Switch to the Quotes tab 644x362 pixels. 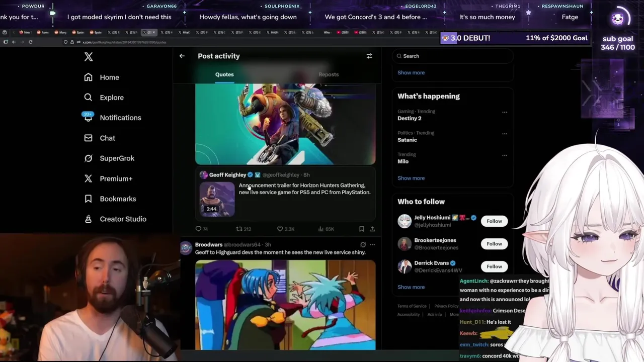pyautogui.click(x=224, y=74)
